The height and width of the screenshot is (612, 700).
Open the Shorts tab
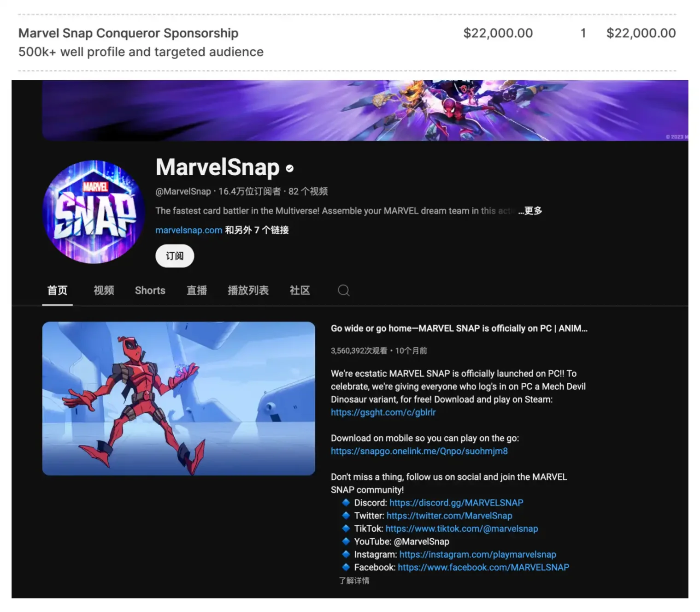coord(150,291)
